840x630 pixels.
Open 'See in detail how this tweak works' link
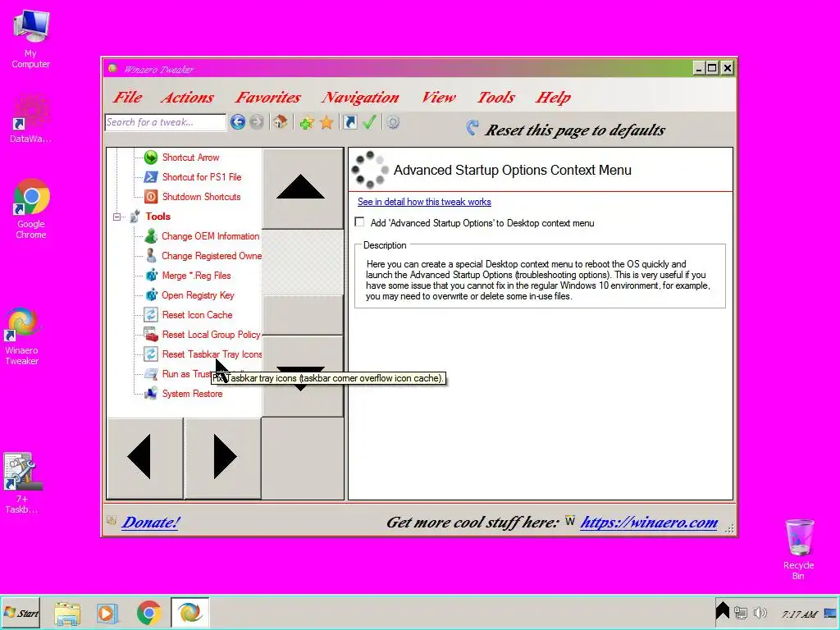coord(424,202)
